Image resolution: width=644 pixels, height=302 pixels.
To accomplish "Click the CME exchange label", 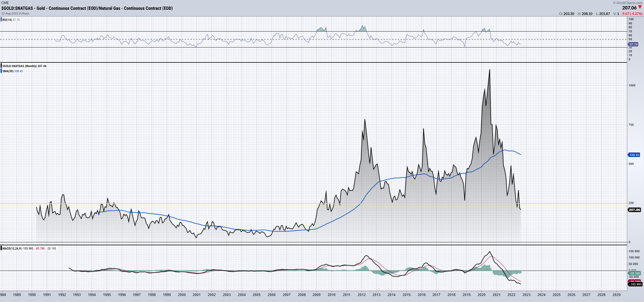I will point(5,3).
